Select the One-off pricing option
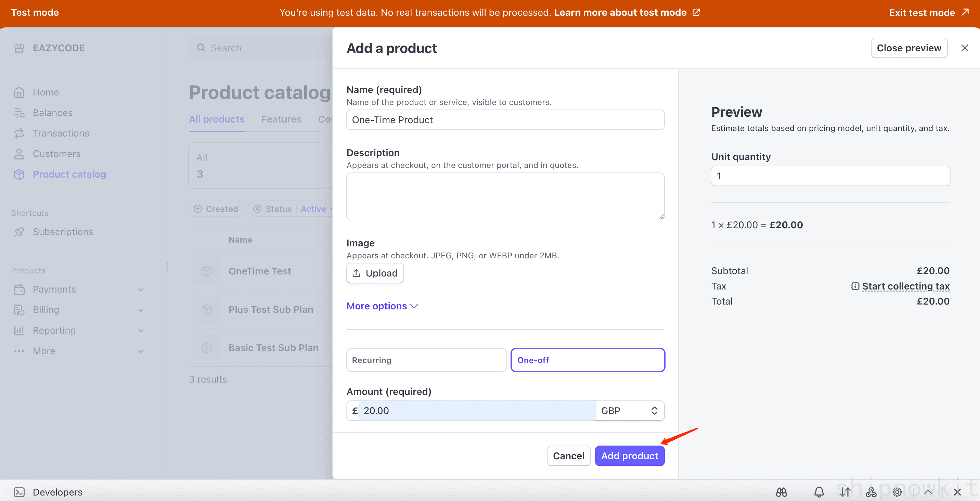This screenshot has width=980, height=501. point(588,360)
